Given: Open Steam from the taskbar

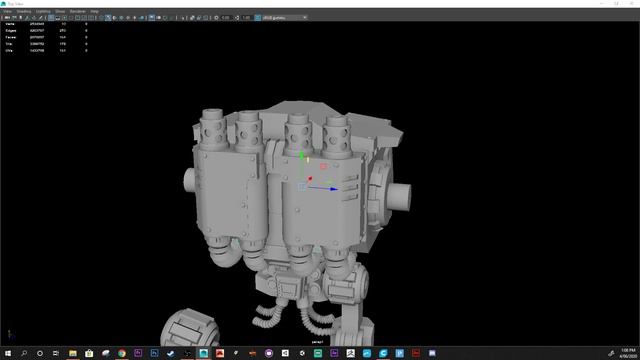Looking at the screenshot, I should point(171,353).
